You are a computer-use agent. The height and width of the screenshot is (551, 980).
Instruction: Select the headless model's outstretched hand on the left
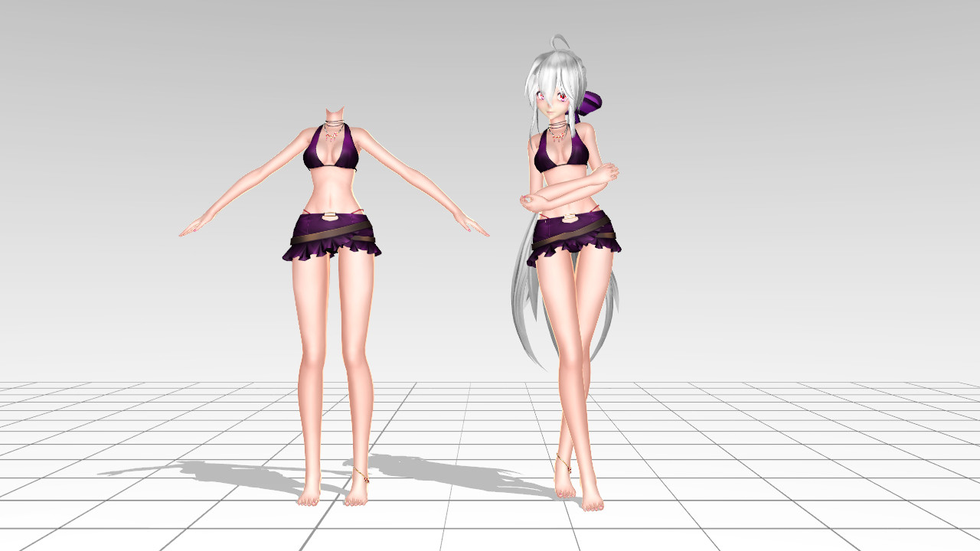tap(193, 227)
